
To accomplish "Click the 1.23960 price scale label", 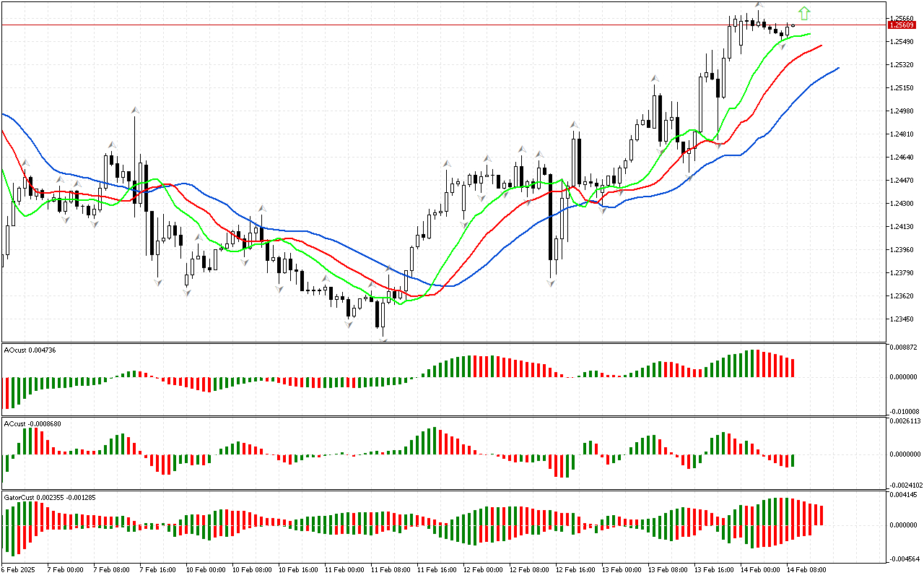I will click(902, 250).
